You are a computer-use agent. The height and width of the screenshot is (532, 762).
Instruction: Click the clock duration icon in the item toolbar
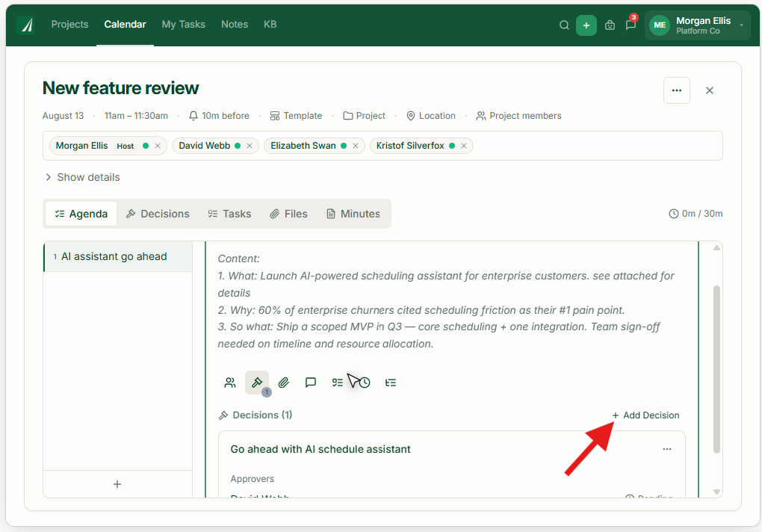364,383
